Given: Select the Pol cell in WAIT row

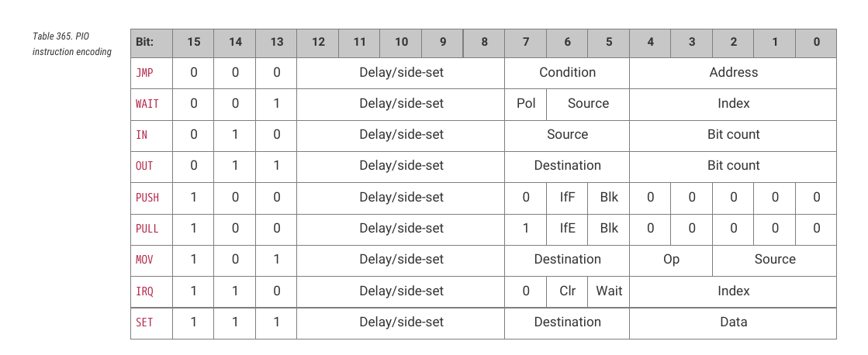Looking at the screenshot, I should click(x=526, y=104).
